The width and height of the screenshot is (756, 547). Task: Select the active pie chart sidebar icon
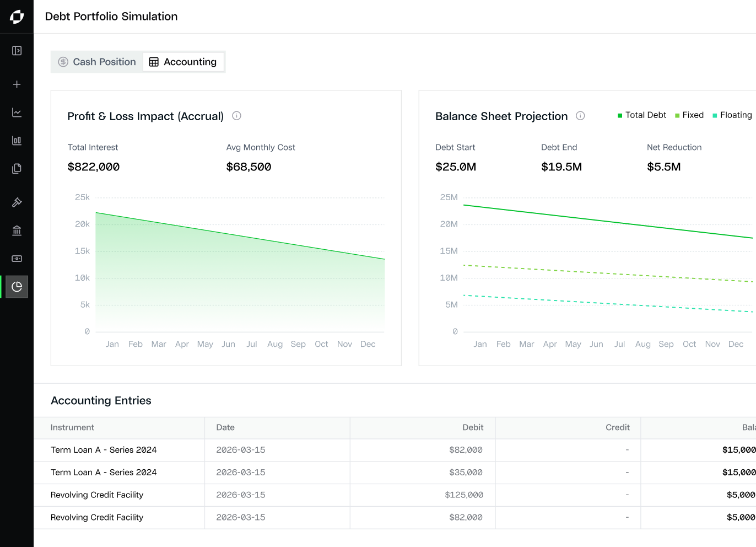(17, 287)
